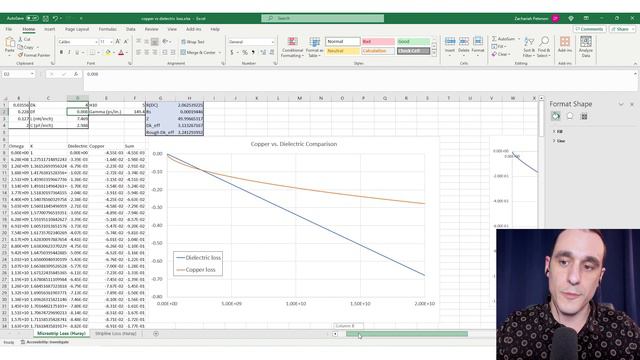Click Percent Style icon

pyautogui.click(x=244, y=52)
